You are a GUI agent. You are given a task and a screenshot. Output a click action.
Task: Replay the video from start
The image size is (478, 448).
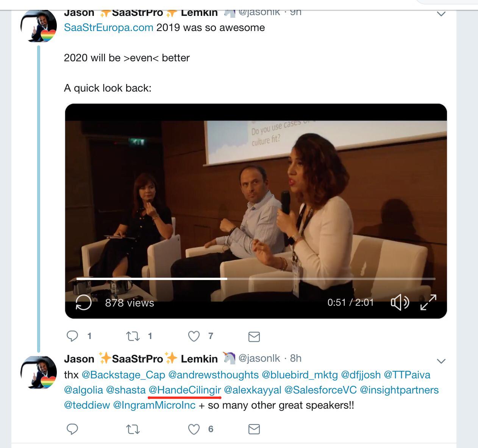84,302
